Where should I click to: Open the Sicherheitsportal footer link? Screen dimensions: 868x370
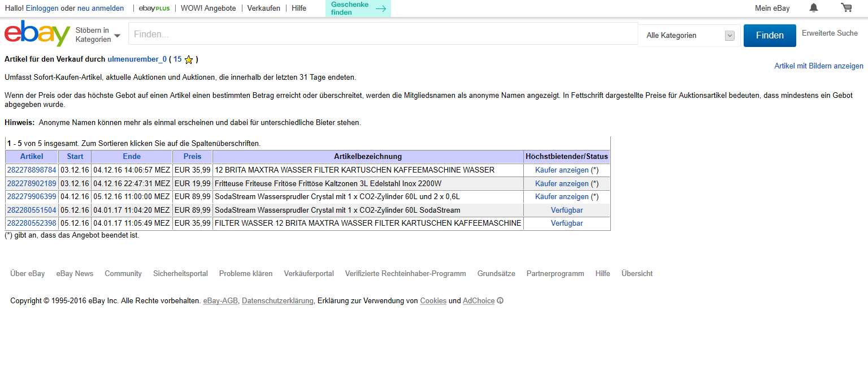point(180,274)
